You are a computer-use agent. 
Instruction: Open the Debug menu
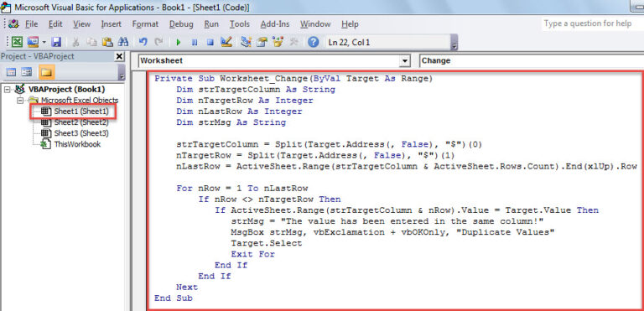click(181, 24)
